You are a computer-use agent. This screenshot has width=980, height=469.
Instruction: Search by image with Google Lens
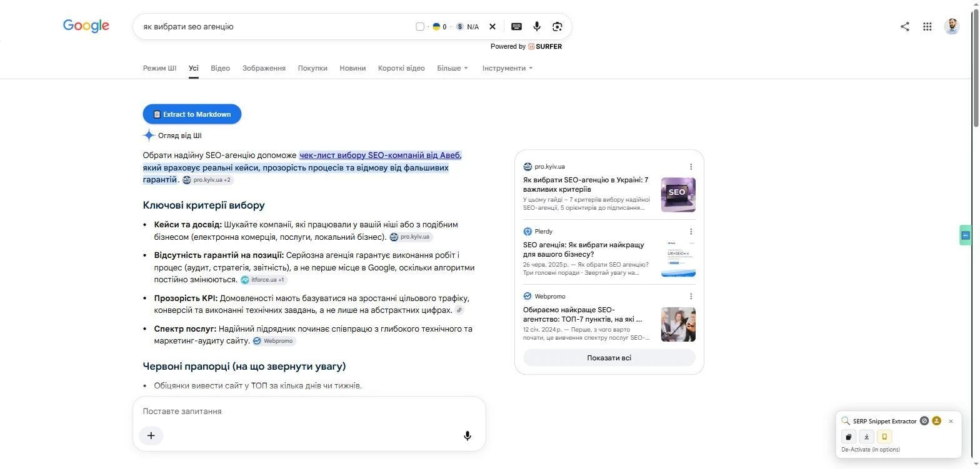557,27
